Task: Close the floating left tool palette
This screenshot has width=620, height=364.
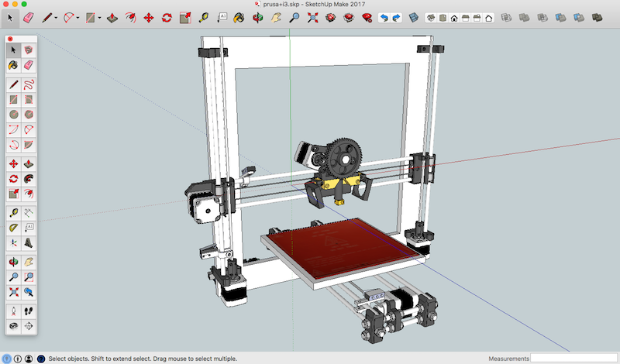Action: click(9, 39)
